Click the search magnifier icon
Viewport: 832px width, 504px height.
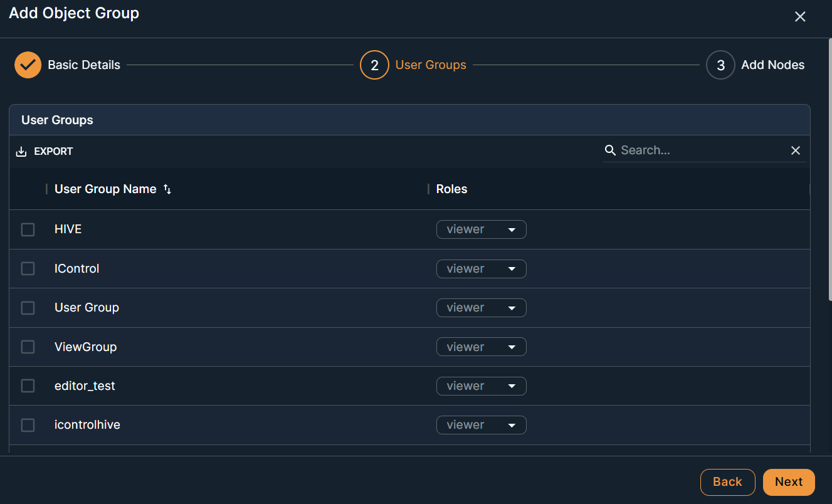click(x=610, y=150)
